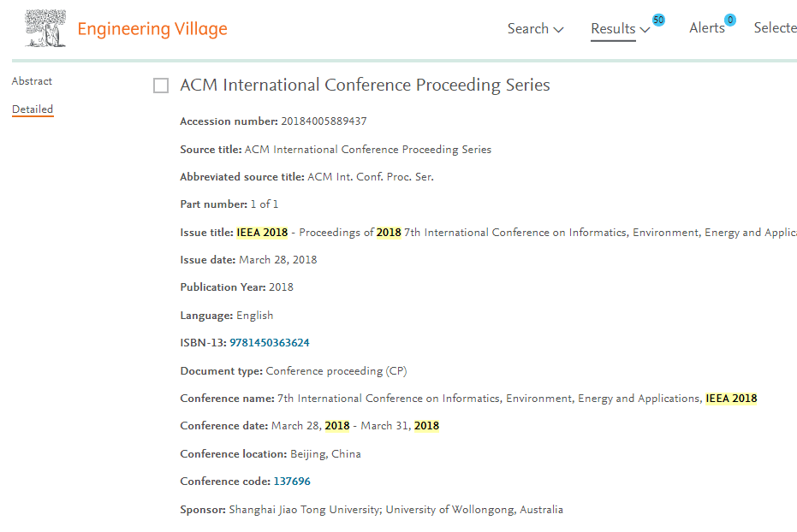The width and height of the screenshot is (797, 532).
Task: Click the record title ACM International Conference Proceeding Series
Action: tap(365, 85)
